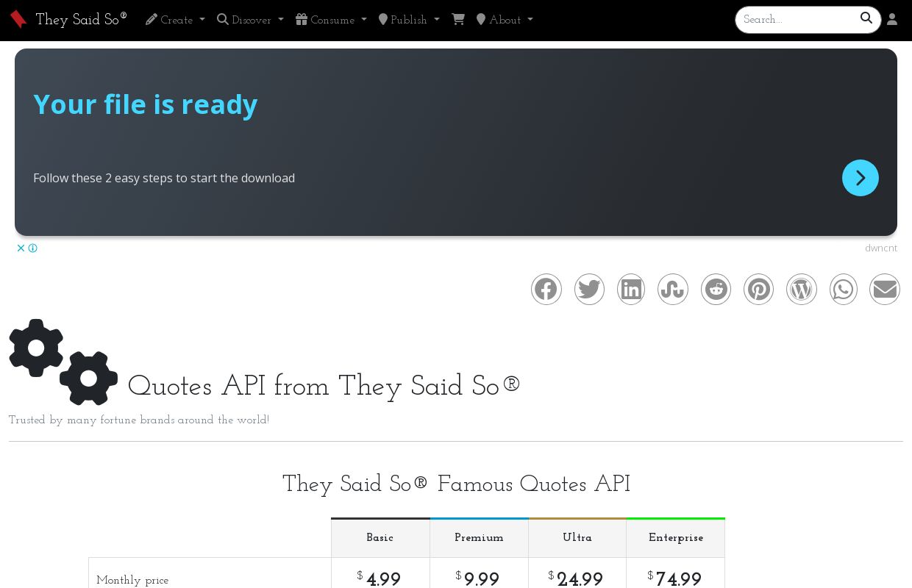Share the page on WhatsApp

tap(844, 290)
